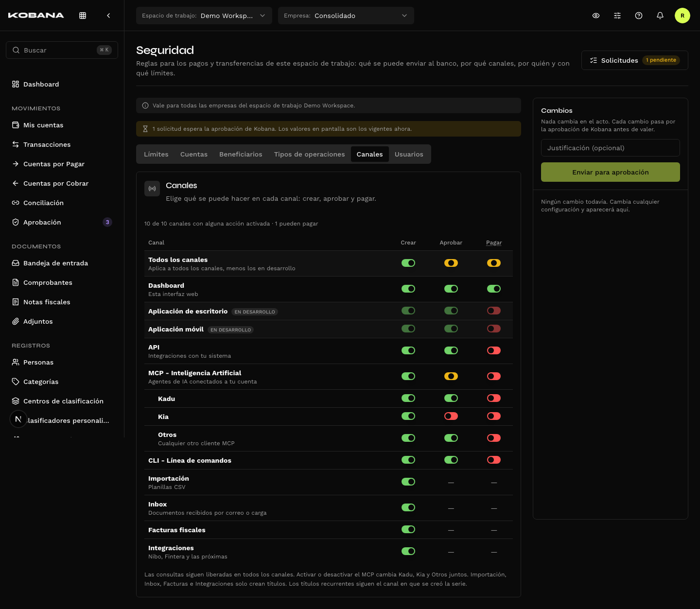Screen dimensions: 700x609
Task: Enable Pagar for the API channel
Action: pos(494,350)
